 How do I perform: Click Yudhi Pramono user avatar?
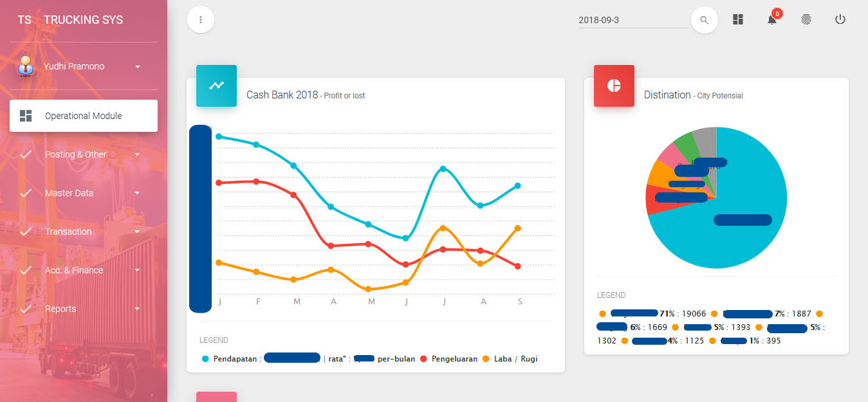click(x=26, y=66)
